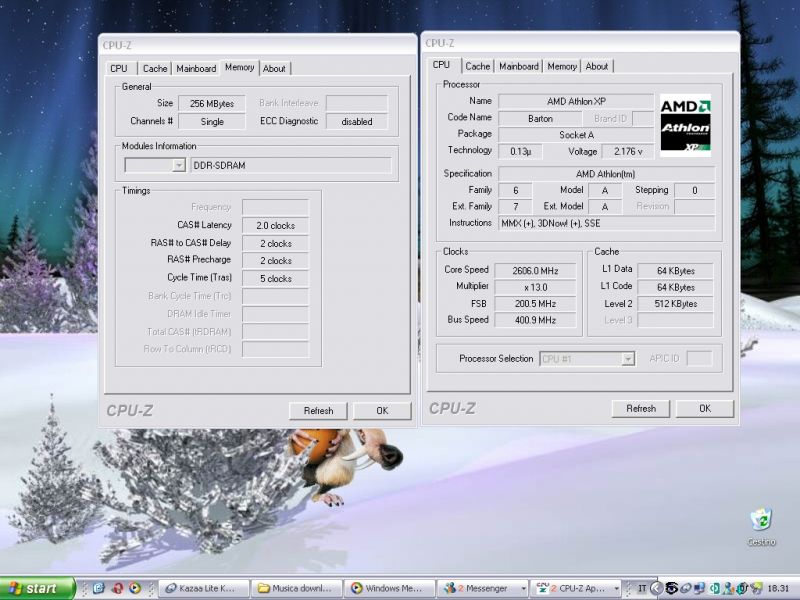Click the Kazaa tray icon
This screenshot has width=800, height=600.
coord(685,589)
